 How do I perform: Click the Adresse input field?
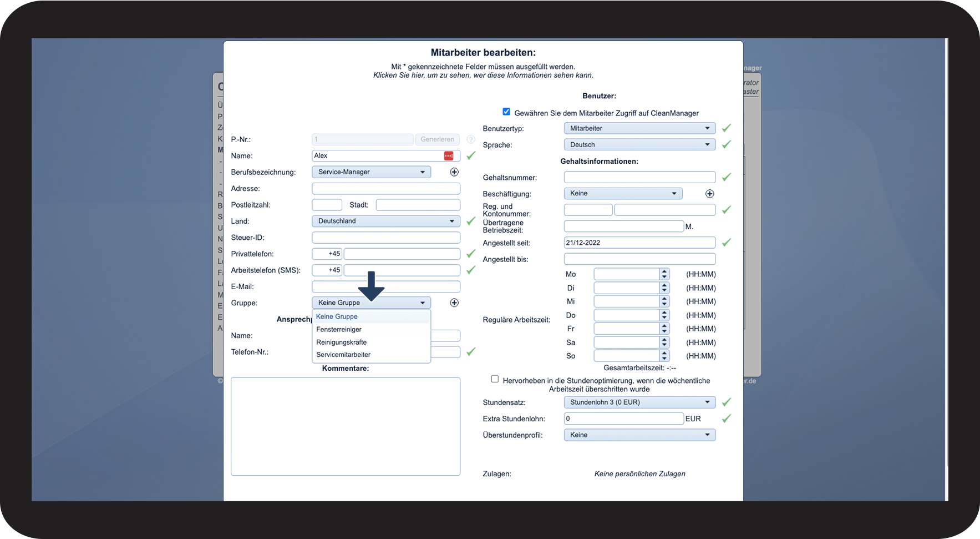[386, 189]
